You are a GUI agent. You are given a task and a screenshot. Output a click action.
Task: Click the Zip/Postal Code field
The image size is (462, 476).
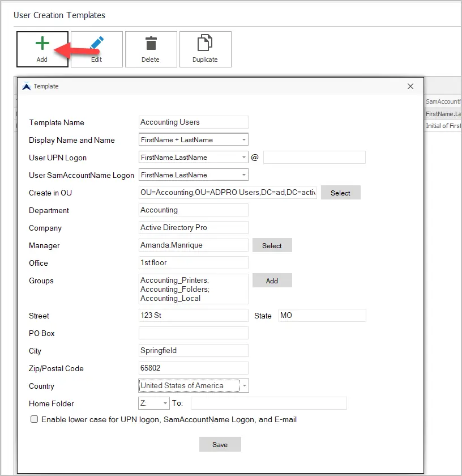(194, 368)
